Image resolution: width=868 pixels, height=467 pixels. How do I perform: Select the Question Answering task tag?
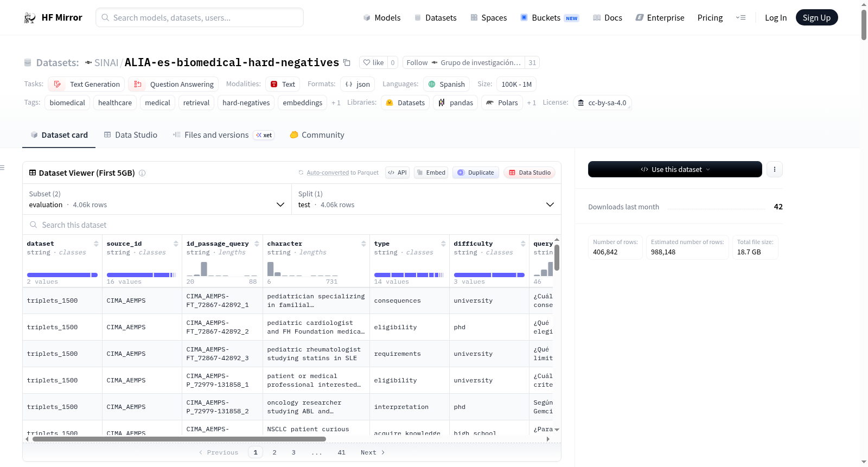[174, 84]
